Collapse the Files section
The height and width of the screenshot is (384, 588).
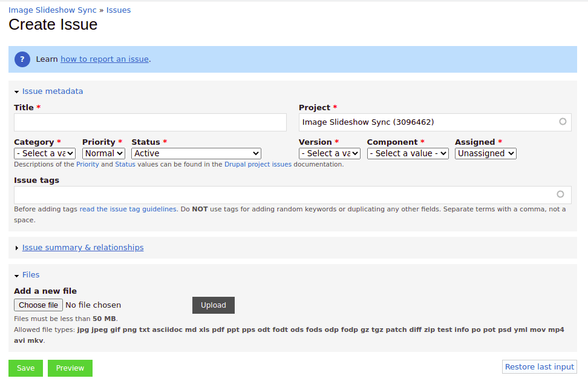31,275
